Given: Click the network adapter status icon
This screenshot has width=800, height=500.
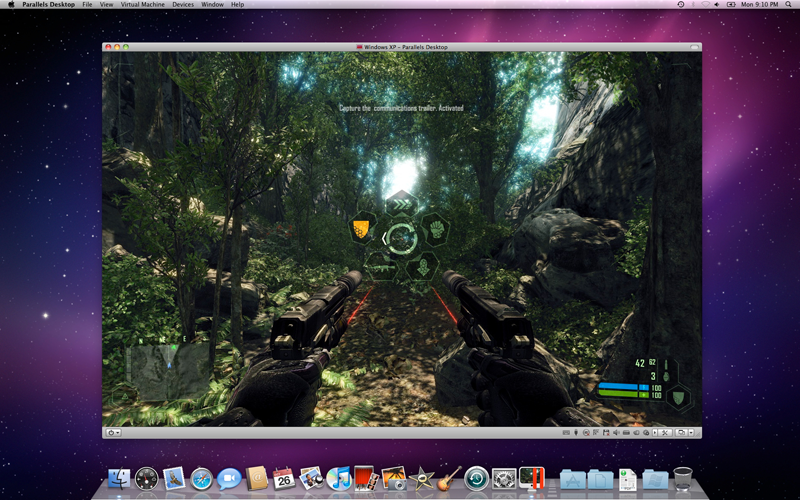Looking at the screenshot, I should click(596, 433).
